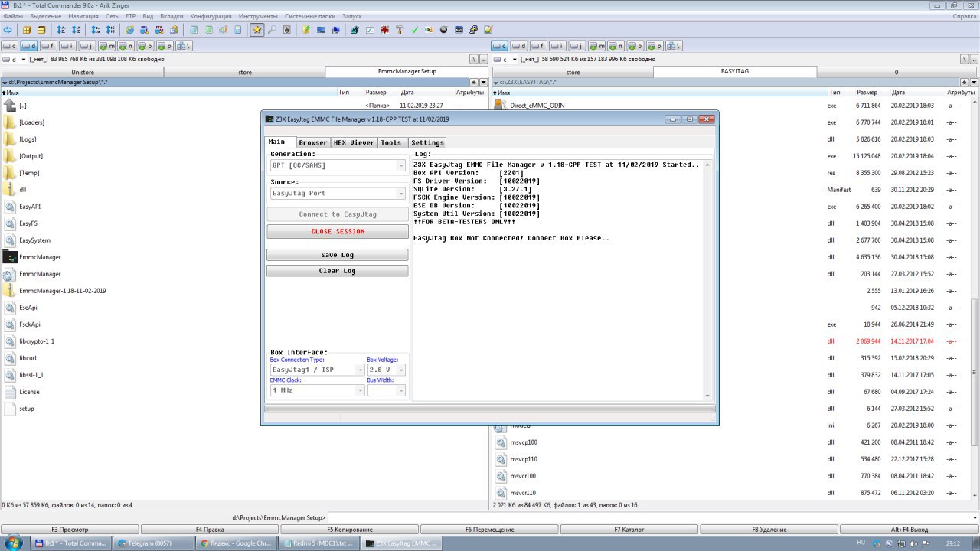Click the green checkmark toolbar icon

[414, 30]
